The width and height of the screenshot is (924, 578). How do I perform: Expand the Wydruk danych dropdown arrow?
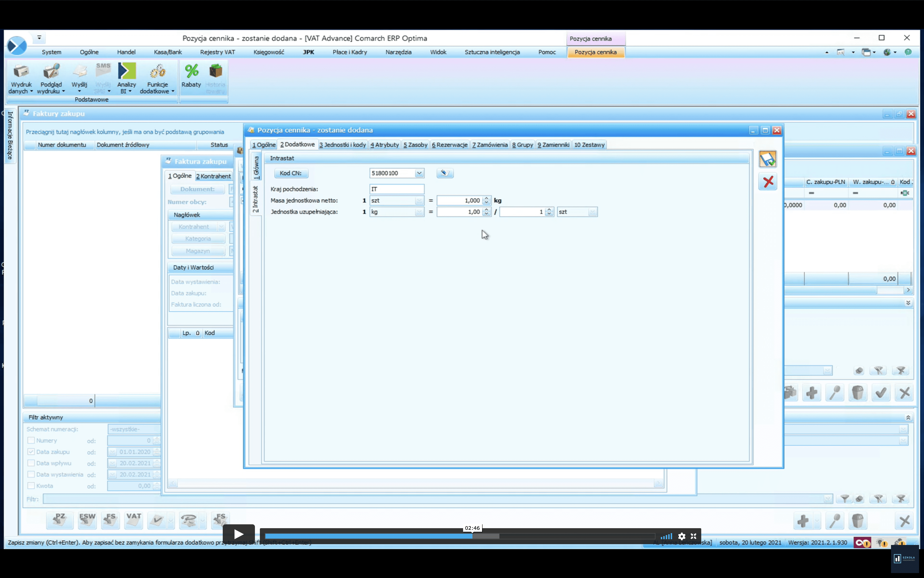coord(31,91)
